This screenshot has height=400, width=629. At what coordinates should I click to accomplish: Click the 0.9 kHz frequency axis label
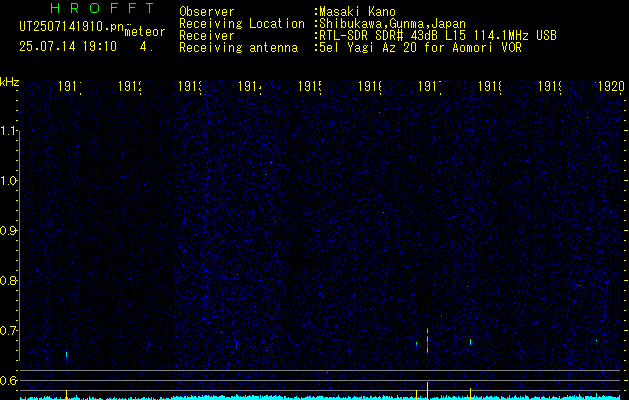(x=8, y=230)
